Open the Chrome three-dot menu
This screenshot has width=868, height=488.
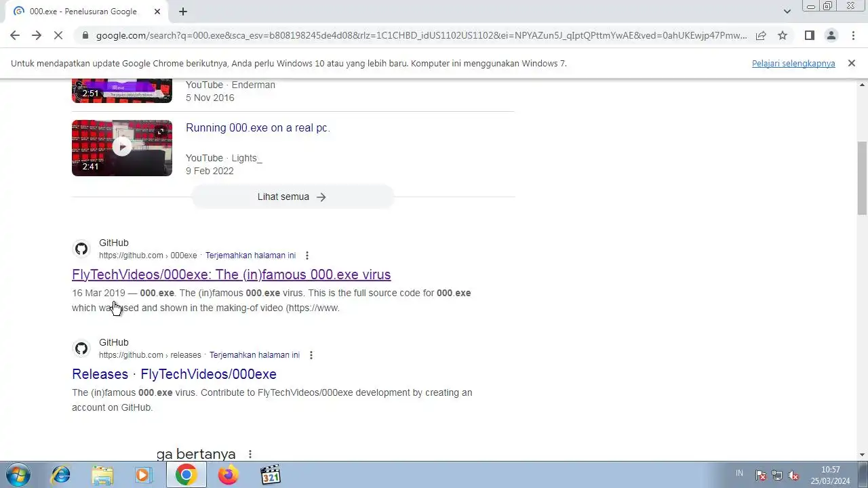point(852,35)
